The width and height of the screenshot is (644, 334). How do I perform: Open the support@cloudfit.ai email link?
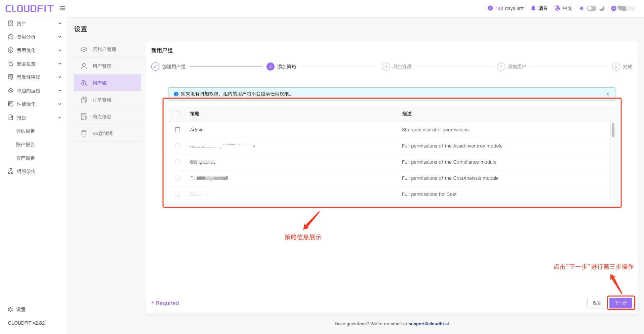coord(429,324)
